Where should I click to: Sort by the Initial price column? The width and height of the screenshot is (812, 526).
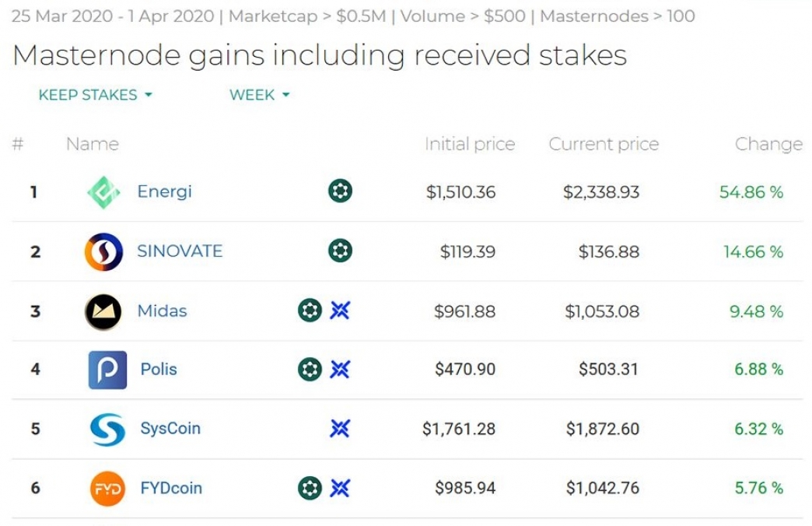469,144
